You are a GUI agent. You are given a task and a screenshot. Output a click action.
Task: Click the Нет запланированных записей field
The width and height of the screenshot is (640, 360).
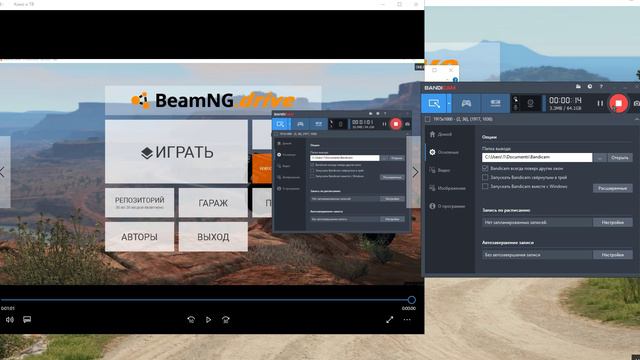(x=537, y=222)
